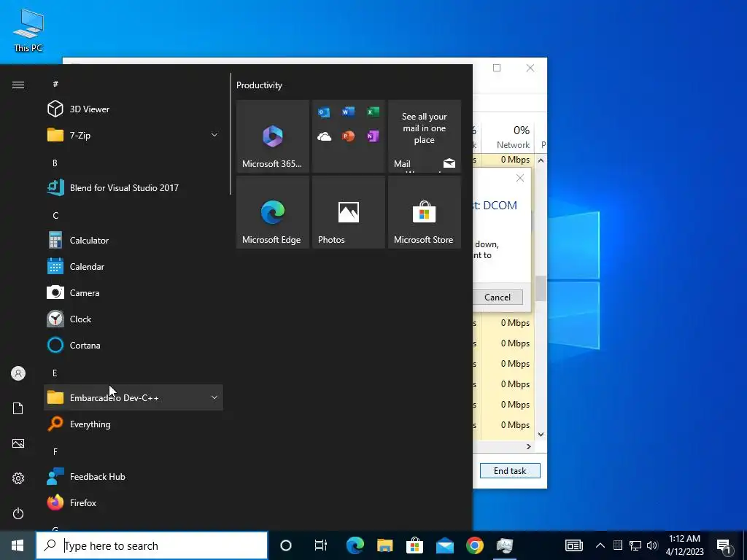Click Task Manager horizontal scroll right arrow
Screen dimensions: 747x560
[528, 447]
